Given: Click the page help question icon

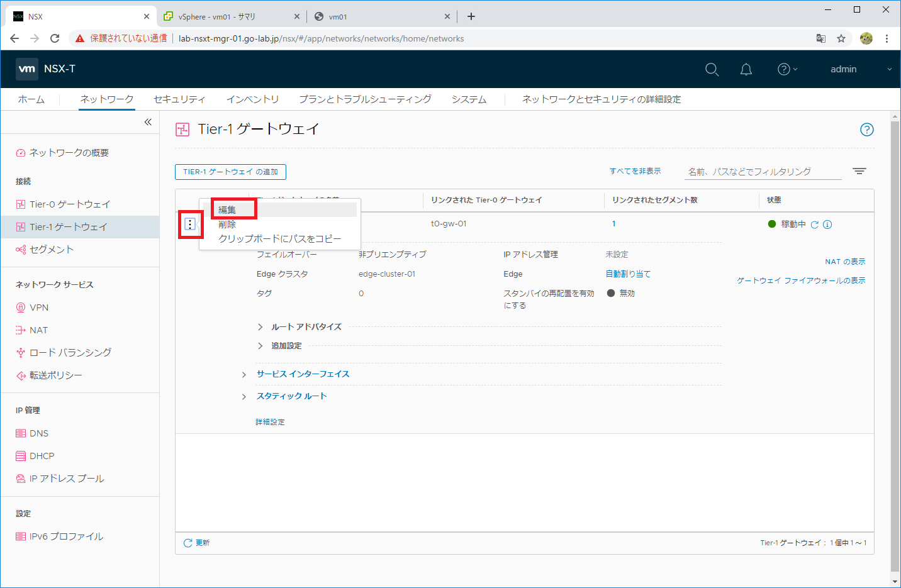Looking at the screenshot, I should [867, 130].
